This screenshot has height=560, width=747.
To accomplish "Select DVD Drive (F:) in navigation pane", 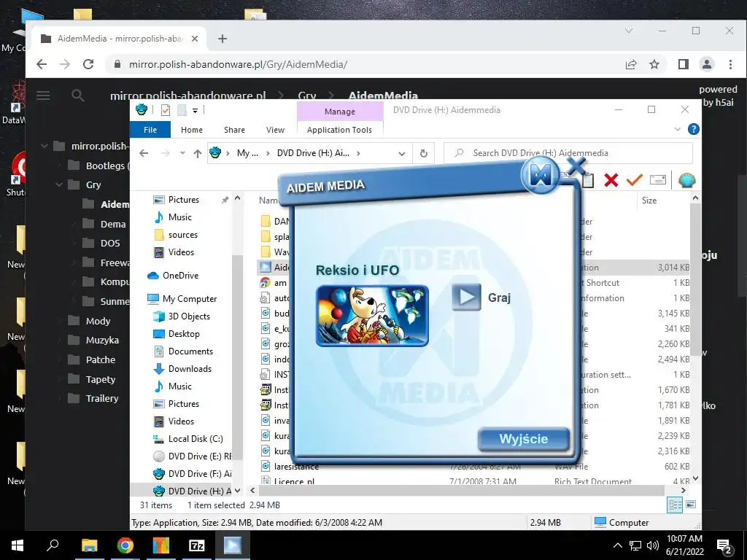I will 193,474.
